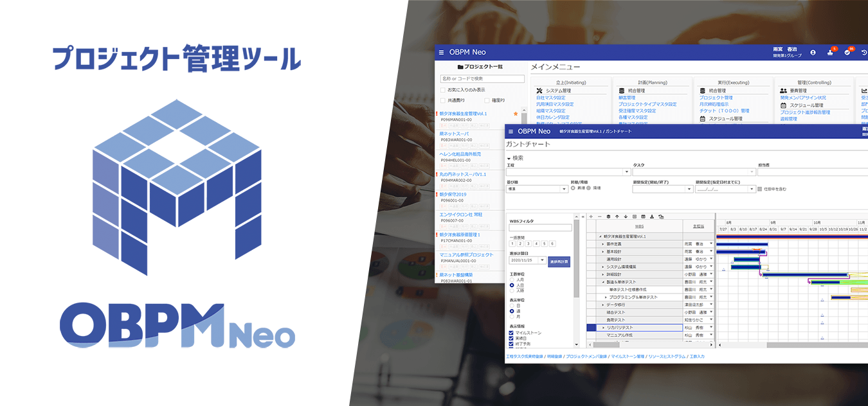Viewport: 868px width, 406px height.
Task: Click the download icon on the Gantt toolbar
Action: (652, 216)
